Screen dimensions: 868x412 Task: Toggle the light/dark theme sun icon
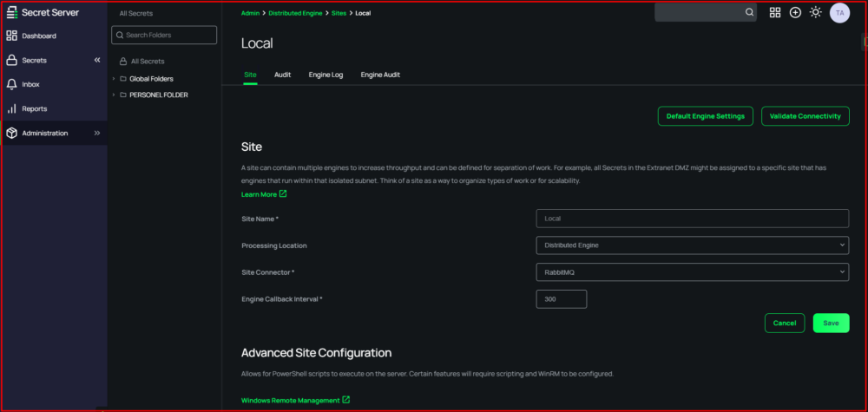tap(815, 12)
